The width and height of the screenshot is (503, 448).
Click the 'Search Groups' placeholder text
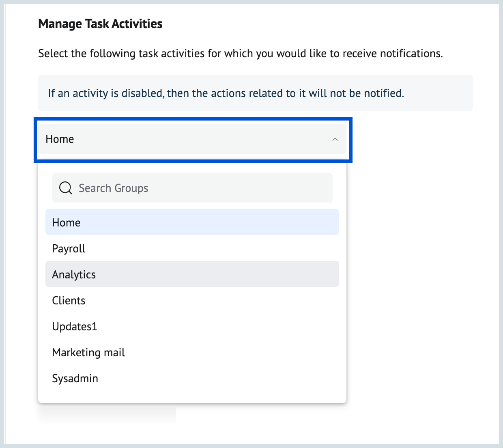click(x=114, y=188)
